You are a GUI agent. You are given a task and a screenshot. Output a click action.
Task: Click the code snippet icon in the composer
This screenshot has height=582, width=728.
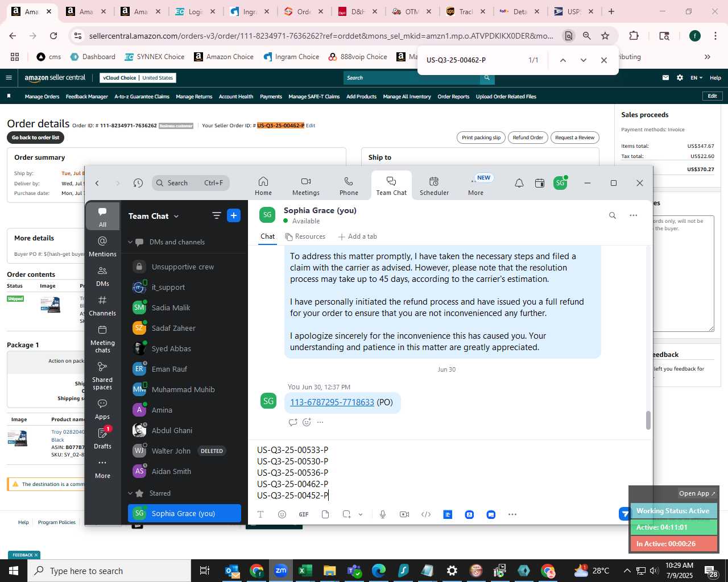(x=426, y=514)
